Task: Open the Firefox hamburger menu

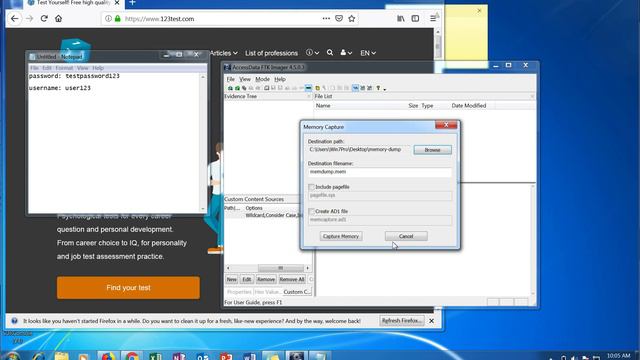Action: 433,19
